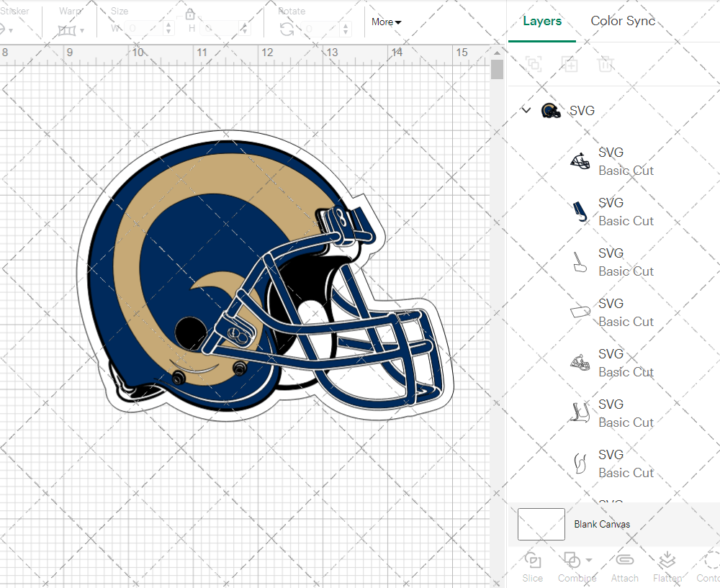Open the Warp dropdown arrow
Screen dimensions: 720x588
pyautogui.click(x=82, y=31)
